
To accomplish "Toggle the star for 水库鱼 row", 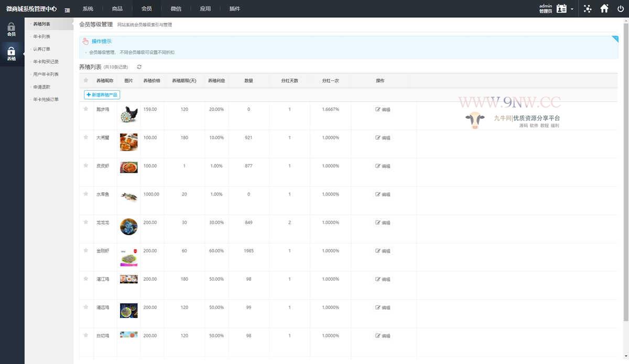I will click(86, 194).
